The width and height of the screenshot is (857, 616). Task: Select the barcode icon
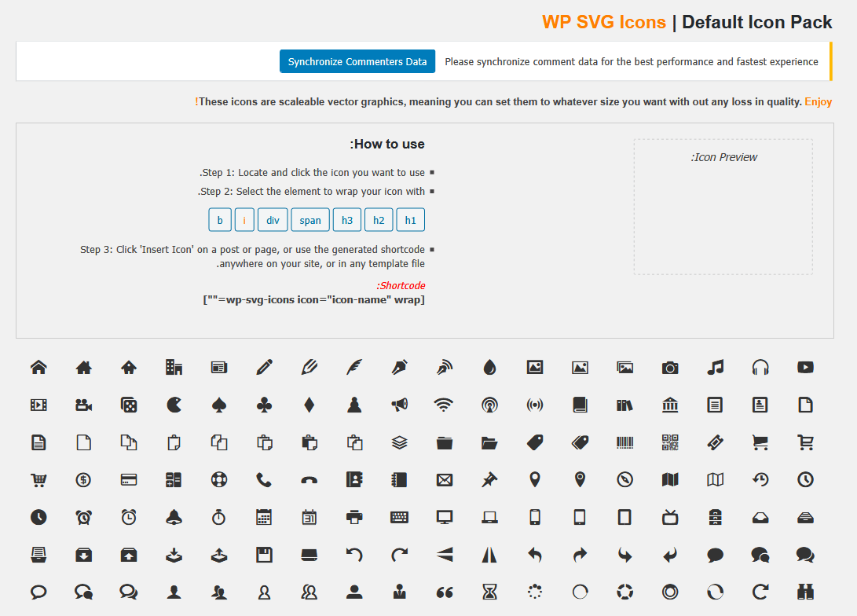(624, 442)
